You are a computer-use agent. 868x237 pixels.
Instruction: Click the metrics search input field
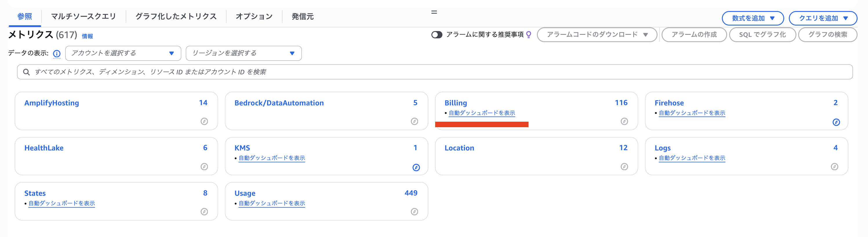click(x=435, y=72)
